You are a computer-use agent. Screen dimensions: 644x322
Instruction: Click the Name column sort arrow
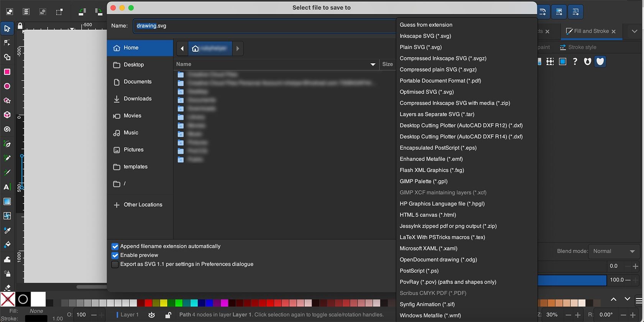point(373,64)
